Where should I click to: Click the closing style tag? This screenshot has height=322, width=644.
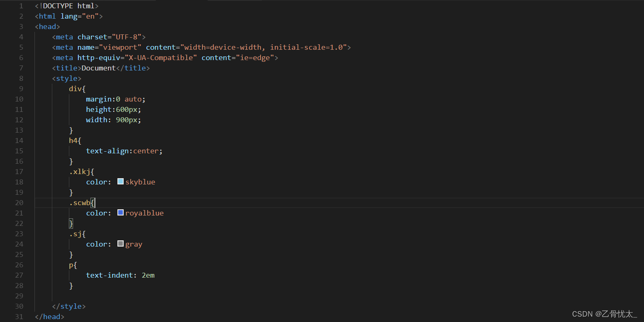coord(69,306)
